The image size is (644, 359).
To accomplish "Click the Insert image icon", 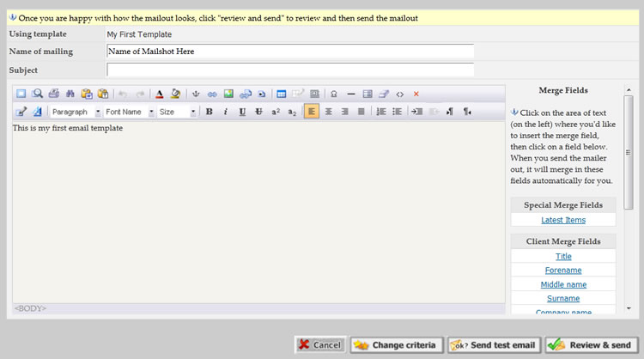I will coord(228,94).
